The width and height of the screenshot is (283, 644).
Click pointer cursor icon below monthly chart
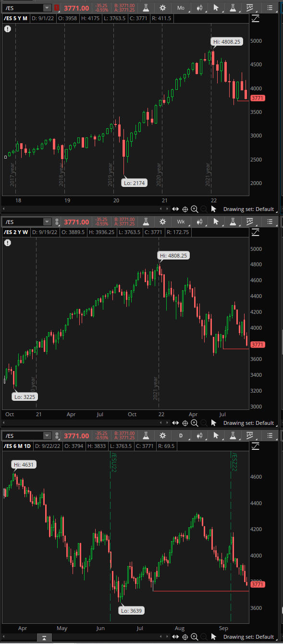click(214, 209)
